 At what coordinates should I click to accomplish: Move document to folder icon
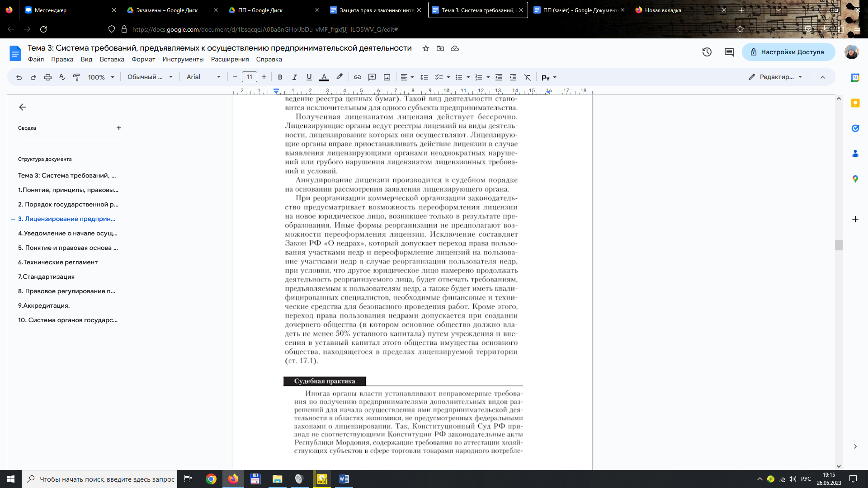coord(440,48)
